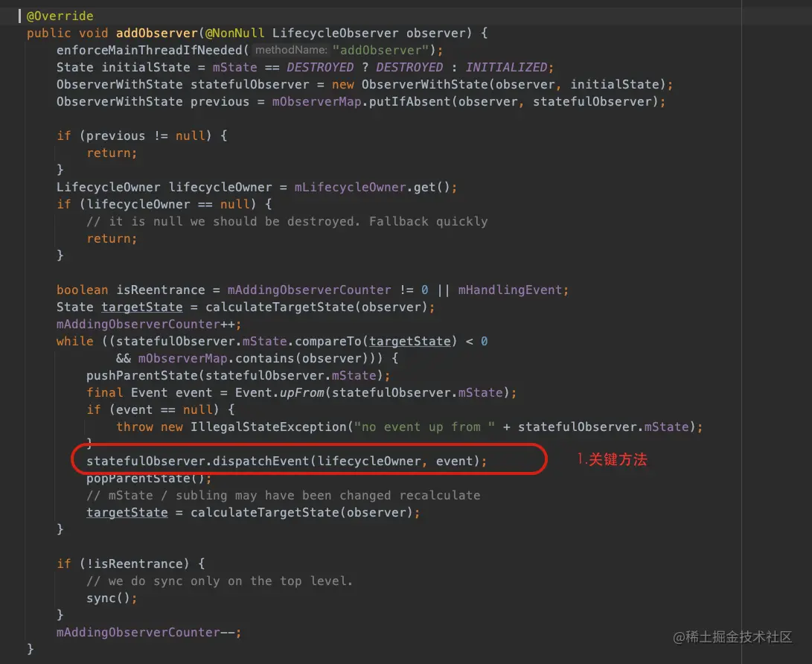Click the mHandlingEvent field
Screen dimensions: 812x664
tap(510, 290)
